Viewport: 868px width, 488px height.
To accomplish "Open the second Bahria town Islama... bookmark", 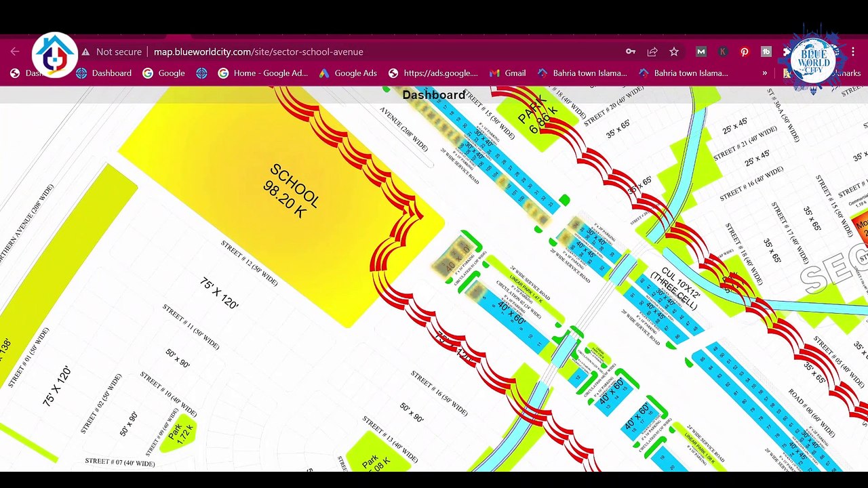I will (x=683, y=73).
